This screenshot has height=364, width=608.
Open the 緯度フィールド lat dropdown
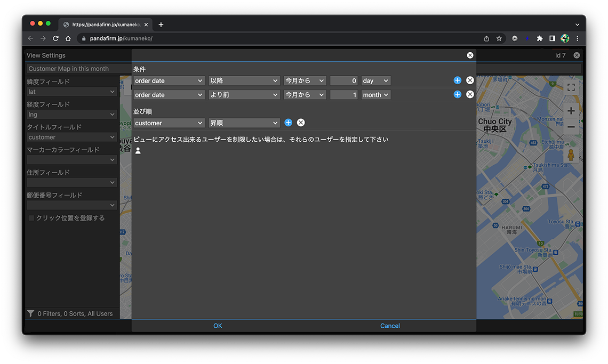click(72, 92)
